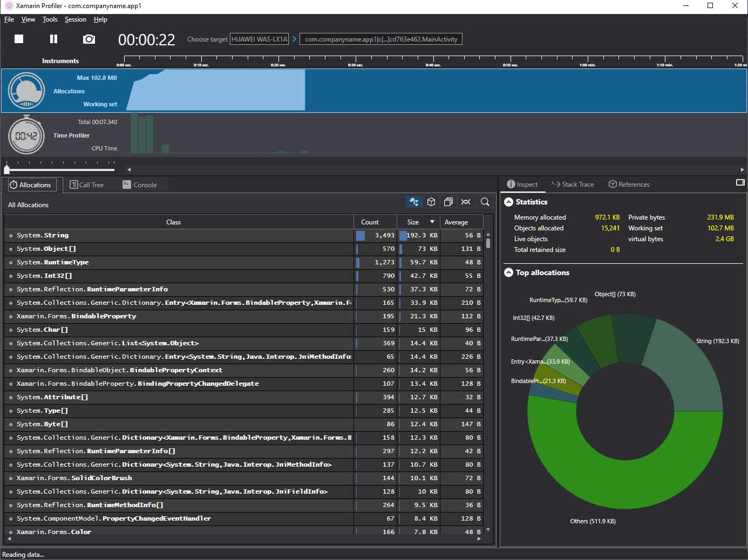This screenshot has height=560, width=748.
Task: Click the stacked-snapshots icon in Allocations toolbar
Action: (448, 202)
